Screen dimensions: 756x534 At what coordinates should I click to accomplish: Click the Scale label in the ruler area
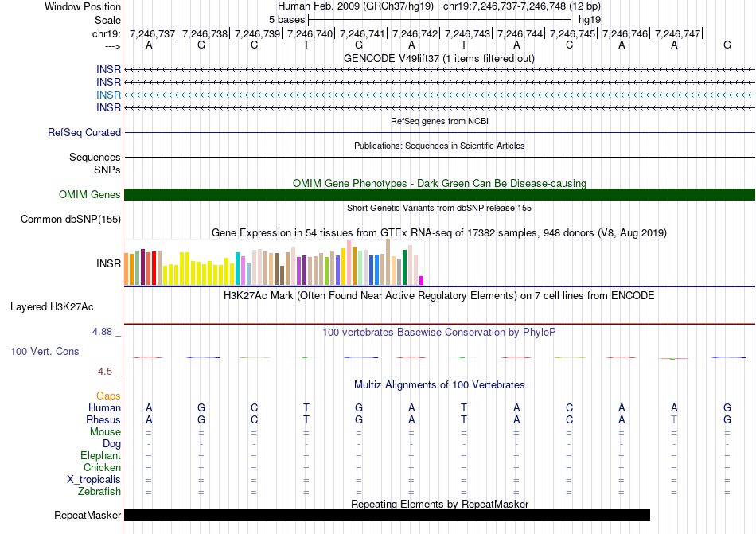(x=107, y=20)
